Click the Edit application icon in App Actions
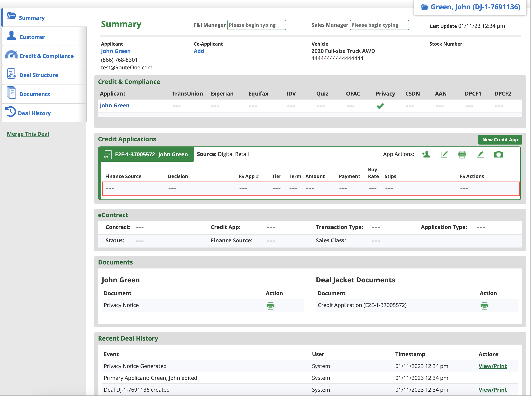Screen dimensions: 532x397 (444, 155)
